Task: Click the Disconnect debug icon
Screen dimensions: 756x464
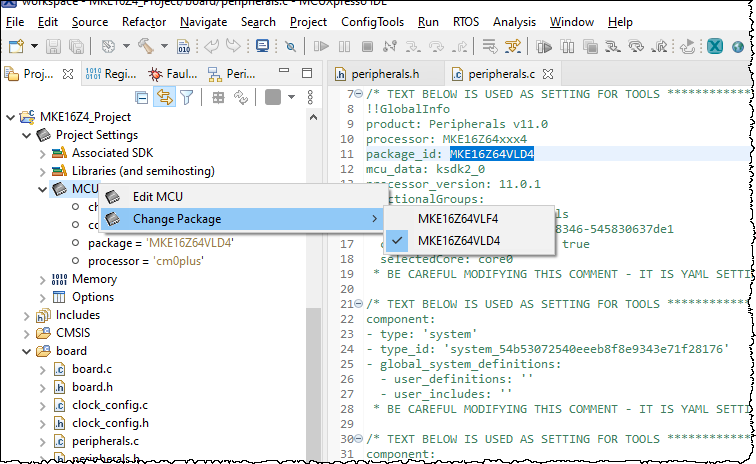Action: click(390, 47)
